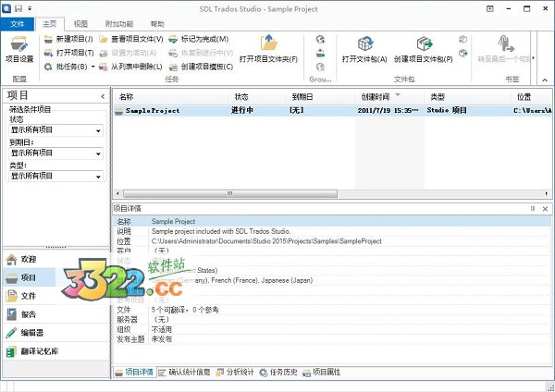This screenshot has width=555, height=392.
Task: Select the 帮助 help ribbon tab
Action: [x=157, y=24]
